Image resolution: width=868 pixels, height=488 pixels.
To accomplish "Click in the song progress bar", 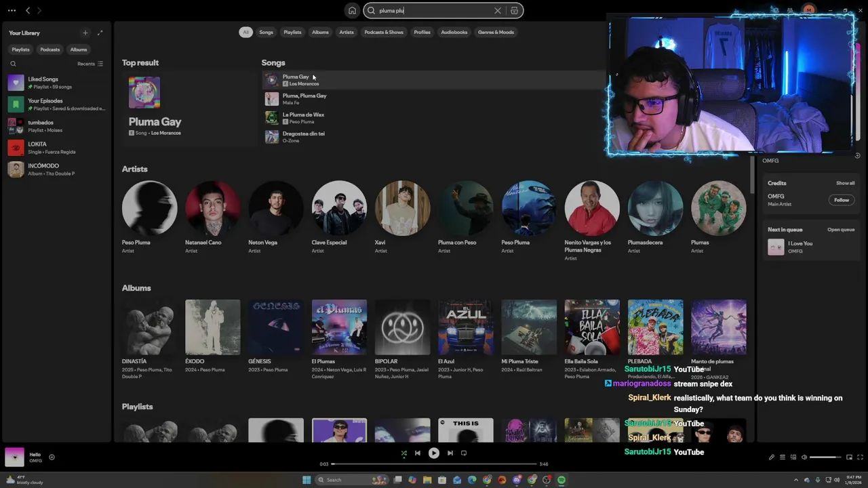I will coord(434,464).
